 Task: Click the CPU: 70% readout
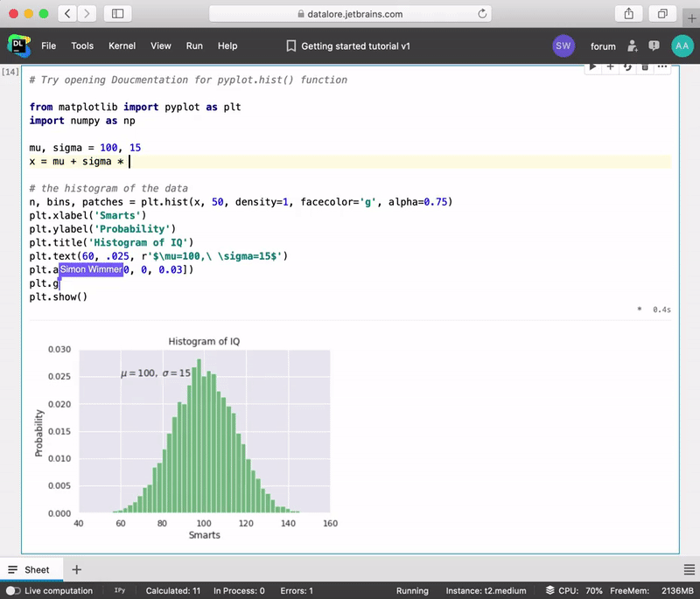[x=580, y=590]
